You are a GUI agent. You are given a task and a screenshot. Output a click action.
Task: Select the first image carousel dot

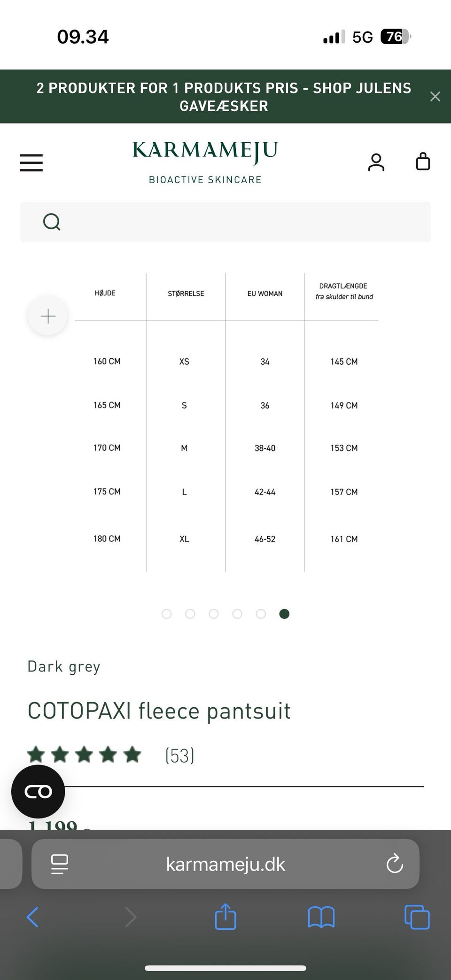(x=166, y=614)
